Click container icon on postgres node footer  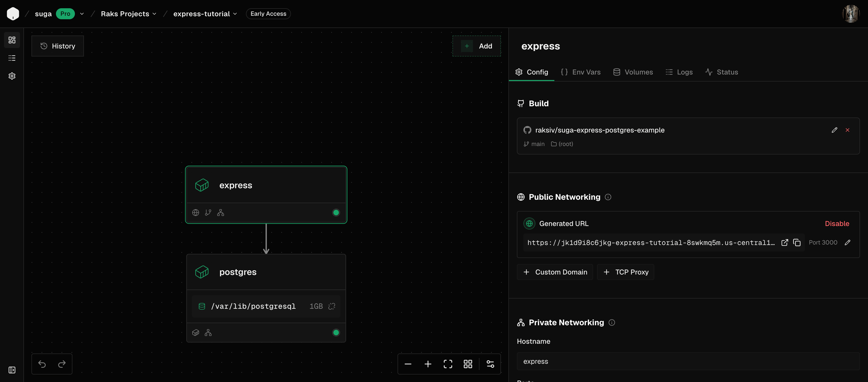point(196,333)
